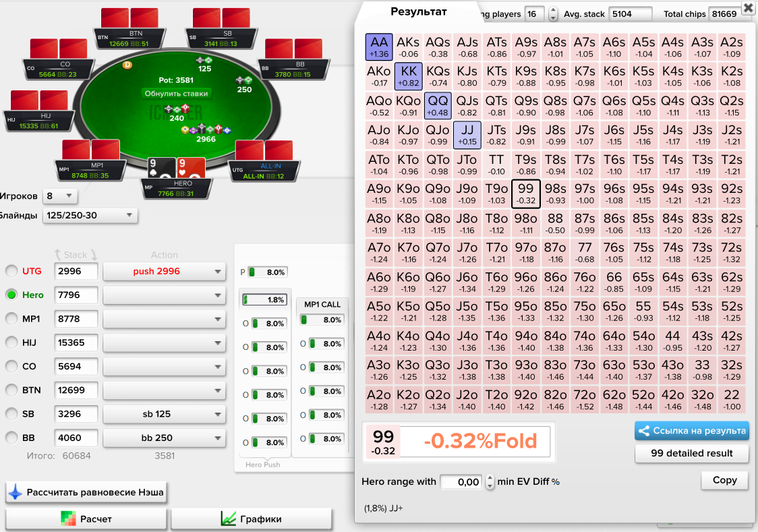758x532 pixels.
Task: Click the Nash equilibrium star icon
Action: coord(16,492)
